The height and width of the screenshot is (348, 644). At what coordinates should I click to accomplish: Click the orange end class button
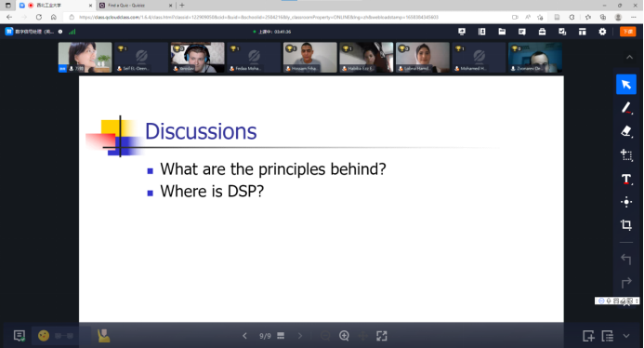click(627, 32)
